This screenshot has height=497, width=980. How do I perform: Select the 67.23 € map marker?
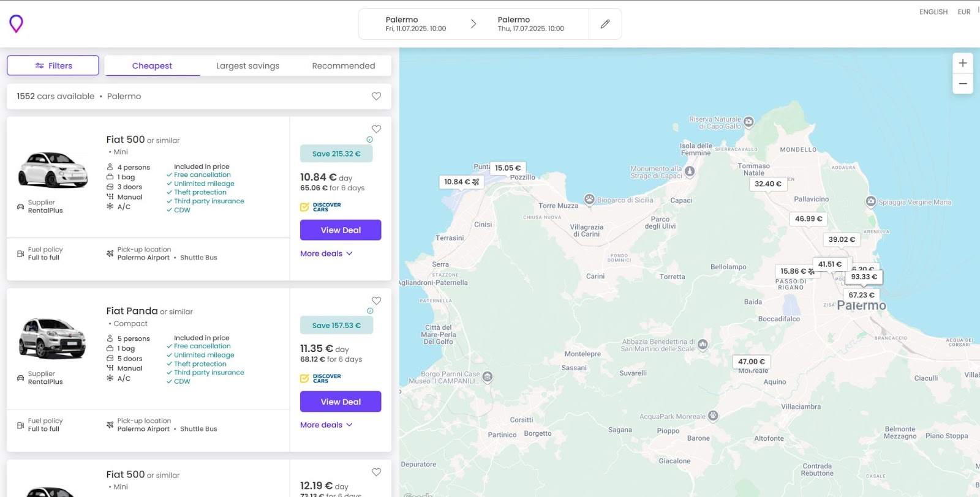point(861,295)
